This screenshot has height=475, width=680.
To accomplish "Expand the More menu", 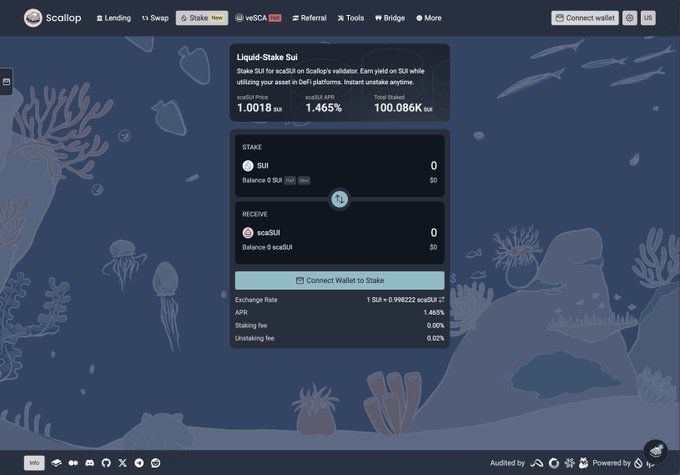I will click(x=429, y=18).
